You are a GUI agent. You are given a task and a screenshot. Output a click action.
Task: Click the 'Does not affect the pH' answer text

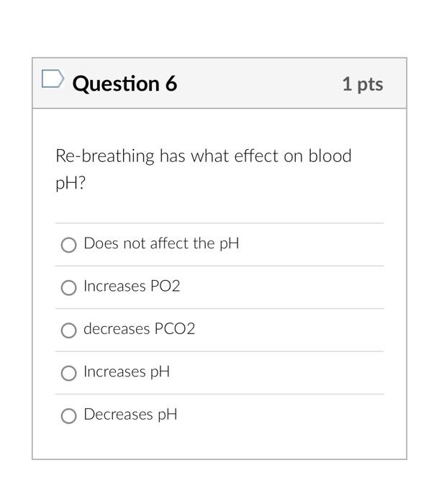point(161,243)
